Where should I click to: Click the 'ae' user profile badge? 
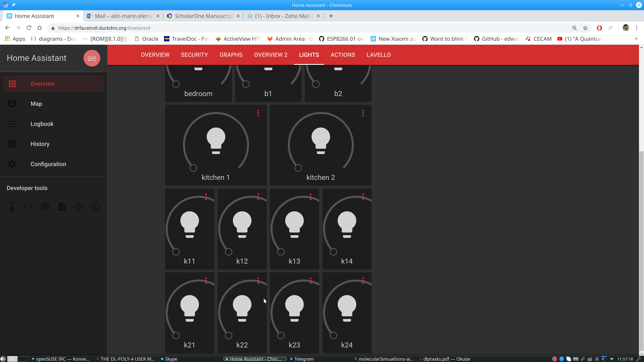(92, 58)
